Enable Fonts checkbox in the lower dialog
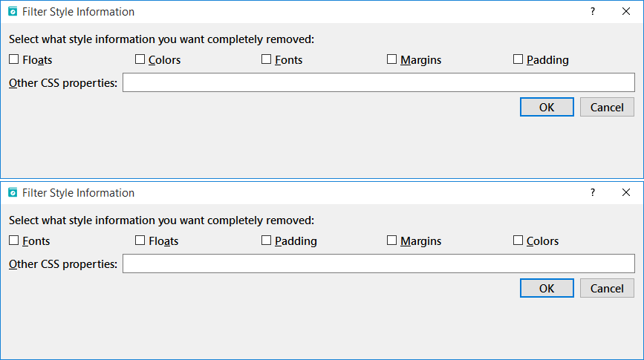The width and height of the screenshot is (644, 360). (14, 240)
